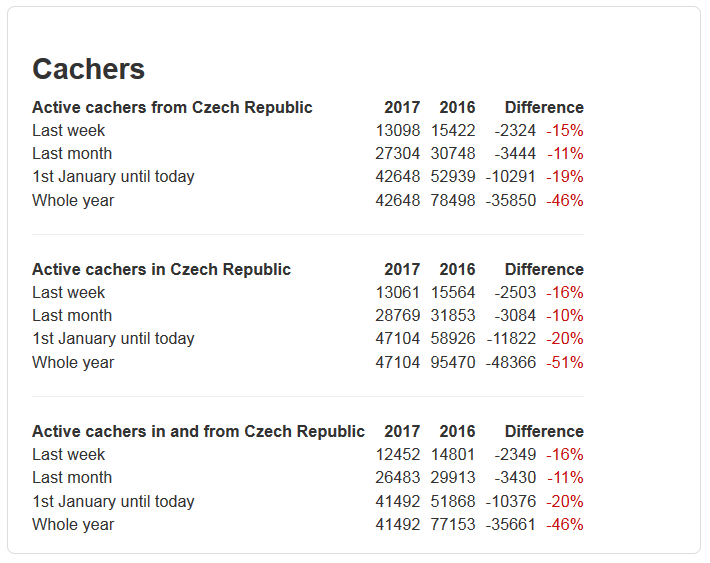The image size is (710, 563).
Task: Click the -15% difference in first table
Action: (565, 130)
